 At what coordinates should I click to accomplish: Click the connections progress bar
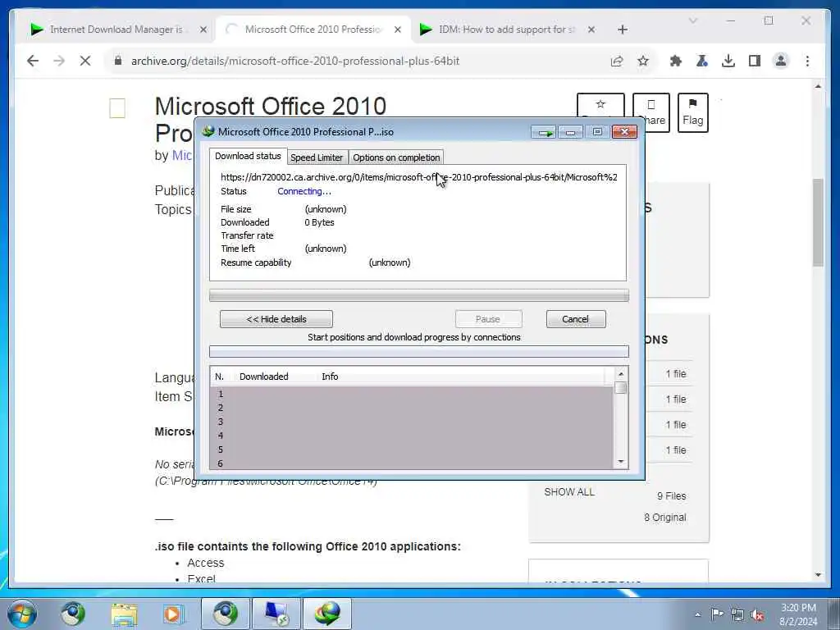(419, 352)
